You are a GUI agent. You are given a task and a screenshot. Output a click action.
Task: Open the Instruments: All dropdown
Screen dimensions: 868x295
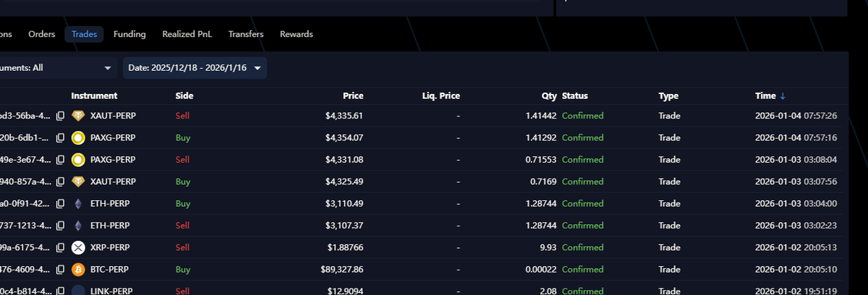(58, 68)
